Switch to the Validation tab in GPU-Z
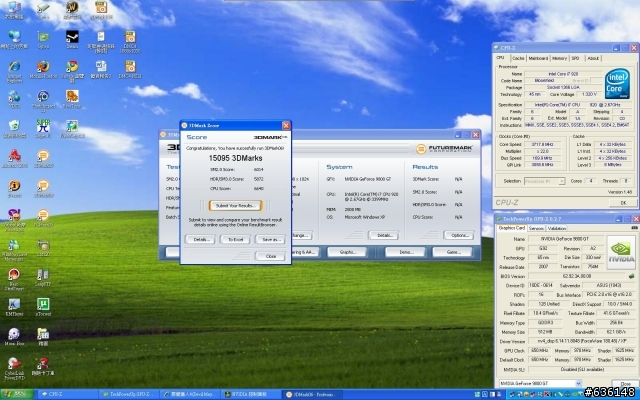This screenshot has height=400, width=640. [556, 228]
